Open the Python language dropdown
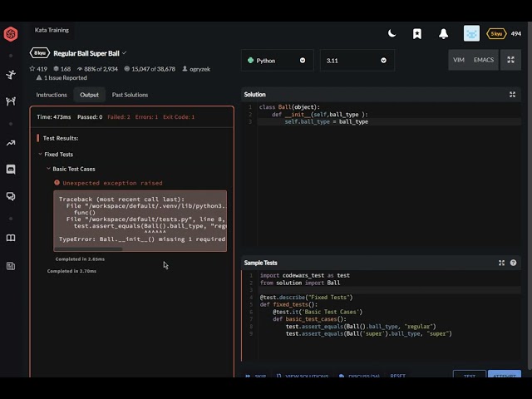The width and height of the screenshot is (532, 399). click(277, 61)
